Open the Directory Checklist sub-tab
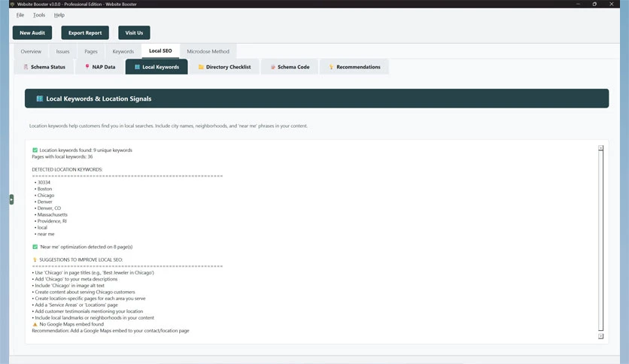Viewport: 629px width, 364px height. point(224,67)
